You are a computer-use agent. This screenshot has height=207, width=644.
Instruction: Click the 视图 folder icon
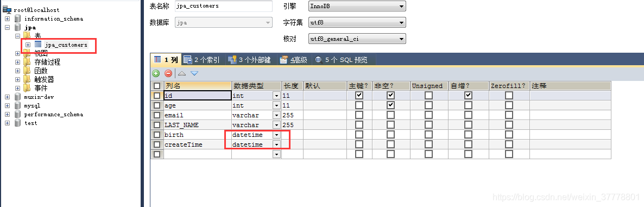tap(28, 53)
